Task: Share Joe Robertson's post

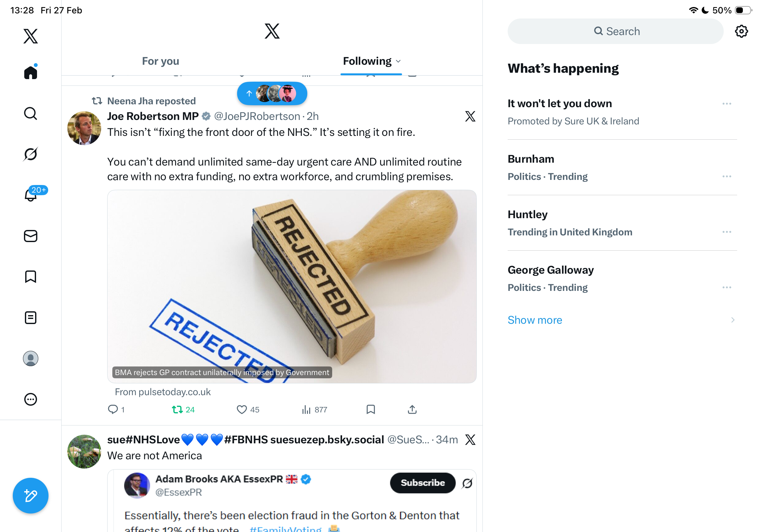Action: (x=412, y=410)
